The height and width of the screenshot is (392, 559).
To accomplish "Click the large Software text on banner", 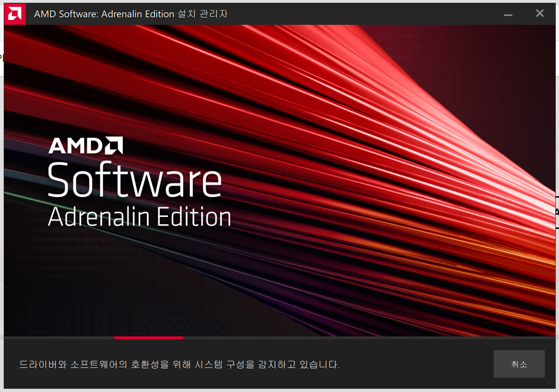I will [134, 180].
